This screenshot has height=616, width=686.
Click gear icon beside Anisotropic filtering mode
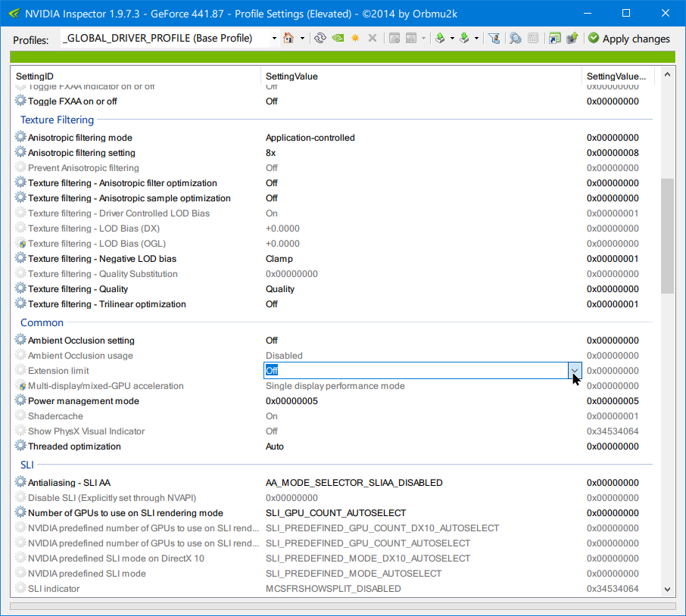coord(20,137)
